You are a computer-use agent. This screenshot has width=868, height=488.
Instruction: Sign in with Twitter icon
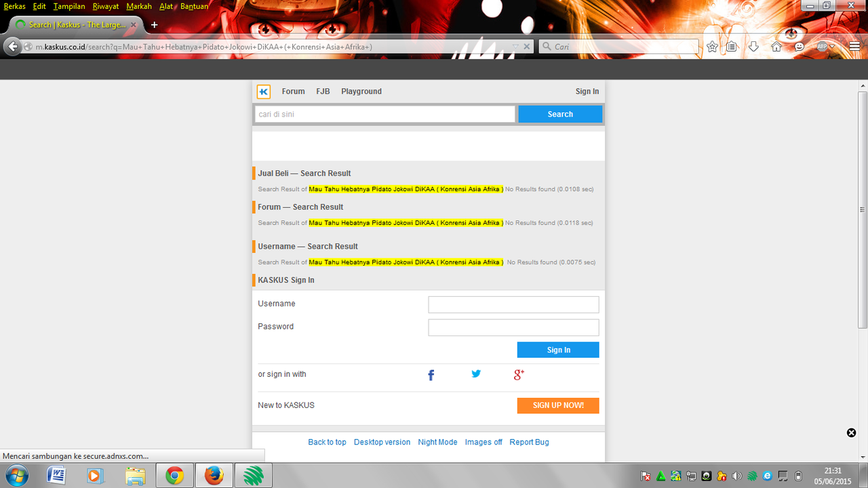coord(476,373)
